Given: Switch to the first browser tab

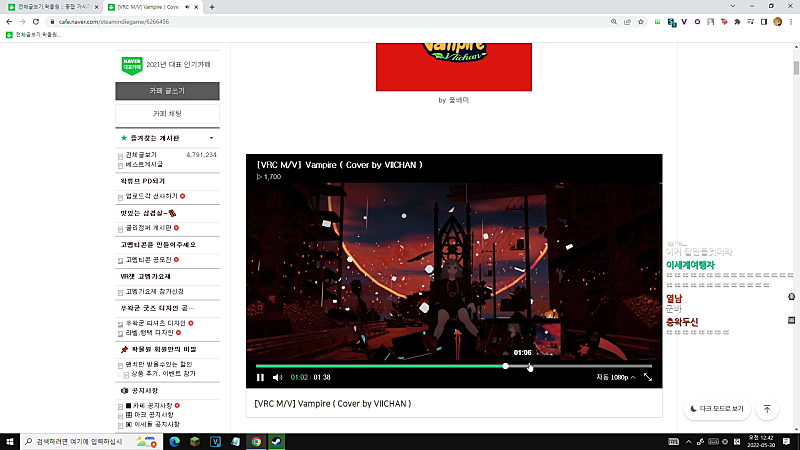Looking at the screenshot, I should pos(53,7).
